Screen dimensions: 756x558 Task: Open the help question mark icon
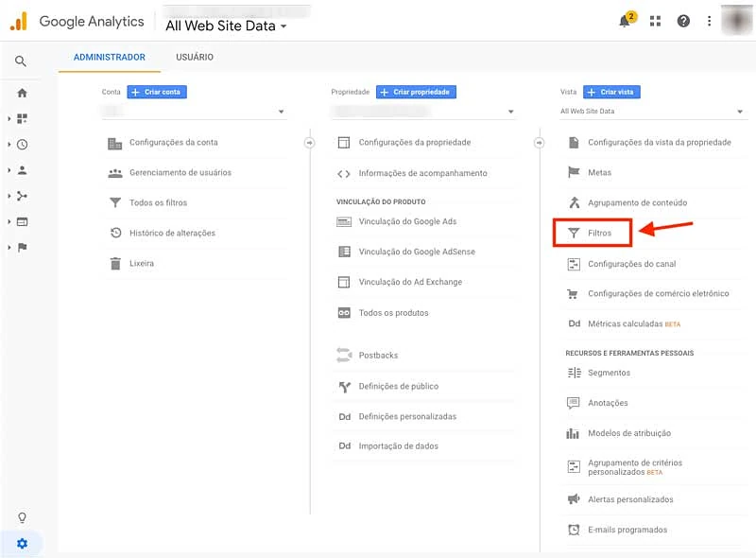[683, 21]
